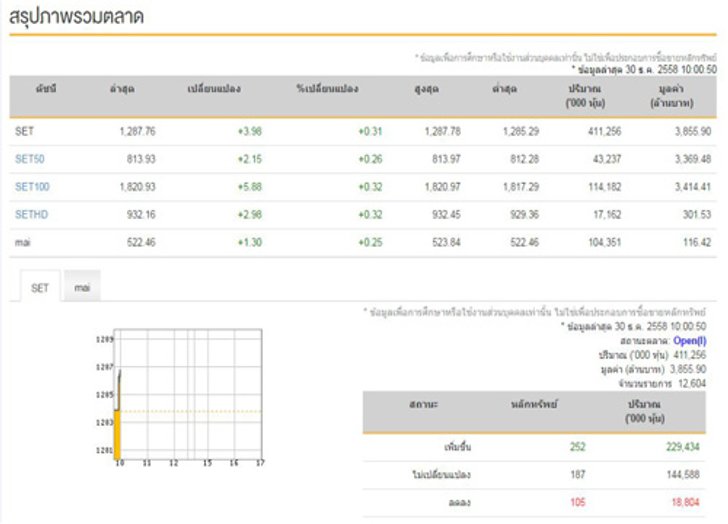
Task: Click SET100 value 3,414.41
Action: 693,187
